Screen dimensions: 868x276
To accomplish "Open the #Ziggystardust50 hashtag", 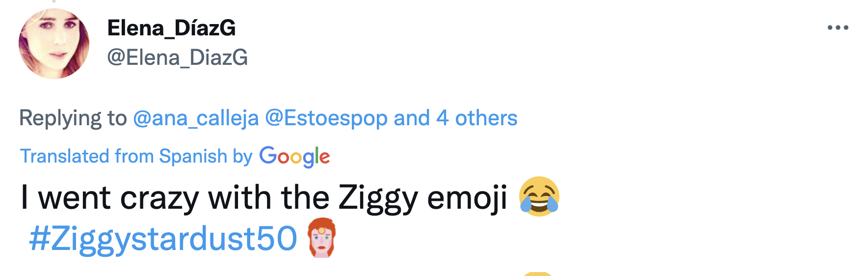I will coord(163,239).
